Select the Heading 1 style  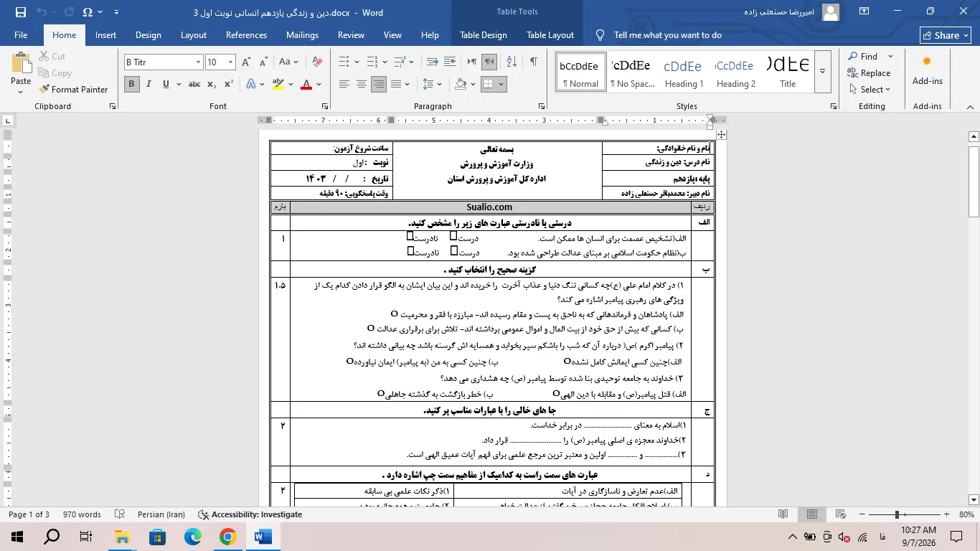pyautogui.click(x=684, y=71)
